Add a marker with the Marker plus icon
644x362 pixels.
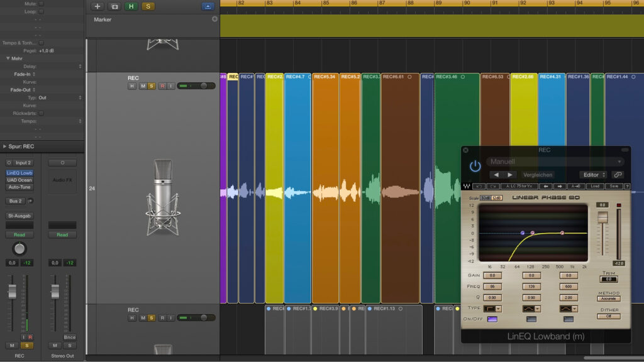[x=215, y=19]
